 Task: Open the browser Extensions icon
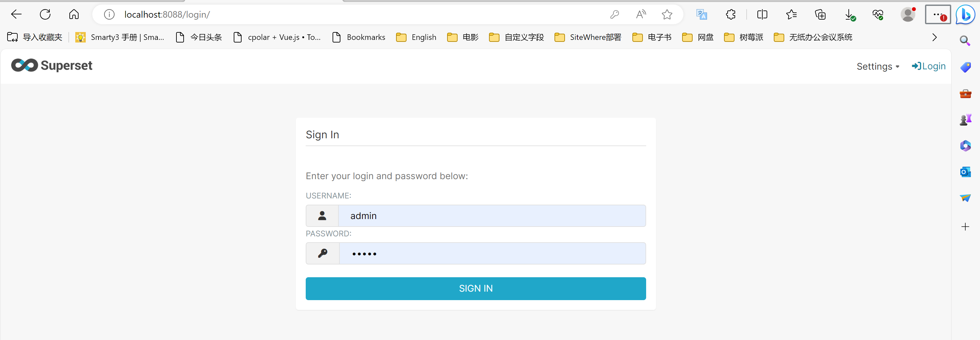[x=731, y=14]
